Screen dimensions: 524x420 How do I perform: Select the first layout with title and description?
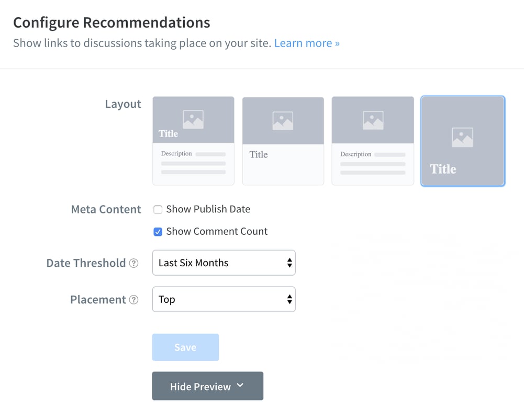193,140
